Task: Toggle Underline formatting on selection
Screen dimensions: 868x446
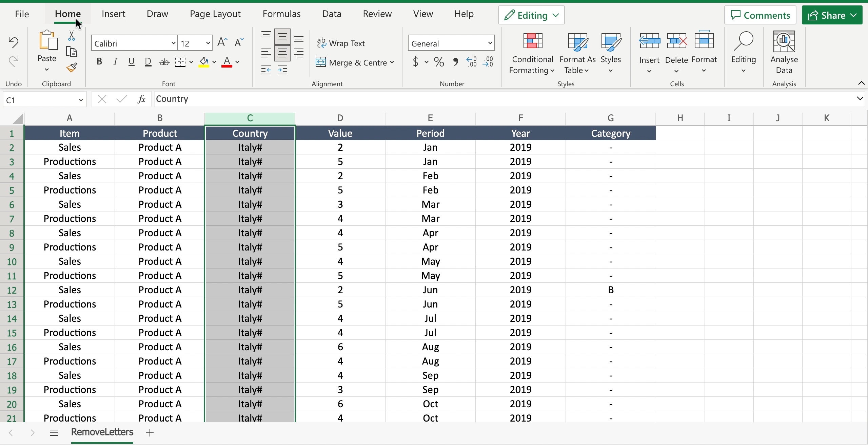Action: (x=131, y=62)
